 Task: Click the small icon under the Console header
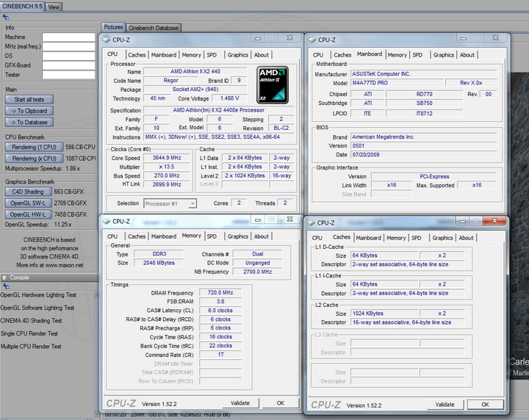point(4,286)
